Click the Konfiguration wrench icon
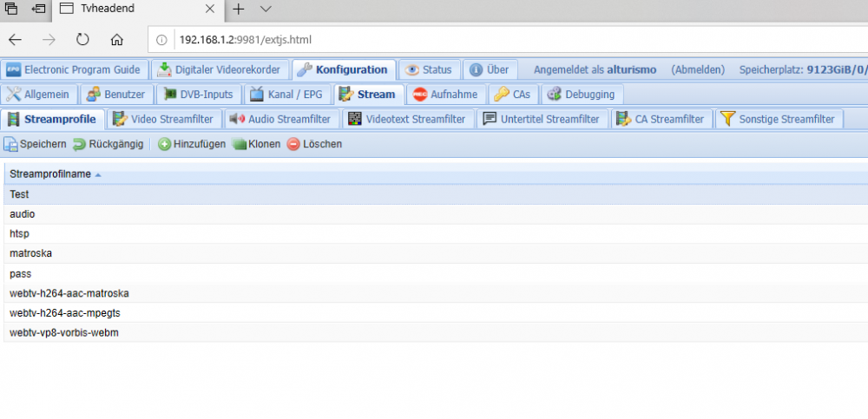The image size is (868, 419). click(305, 69)
